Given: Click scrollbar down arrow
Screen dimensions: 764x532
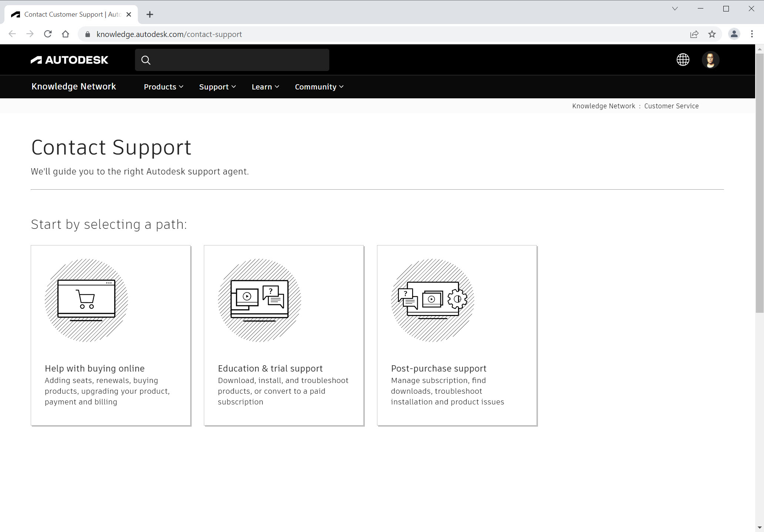Looking at the screenshot, I should pyautogui.click(x=760, y=528).
